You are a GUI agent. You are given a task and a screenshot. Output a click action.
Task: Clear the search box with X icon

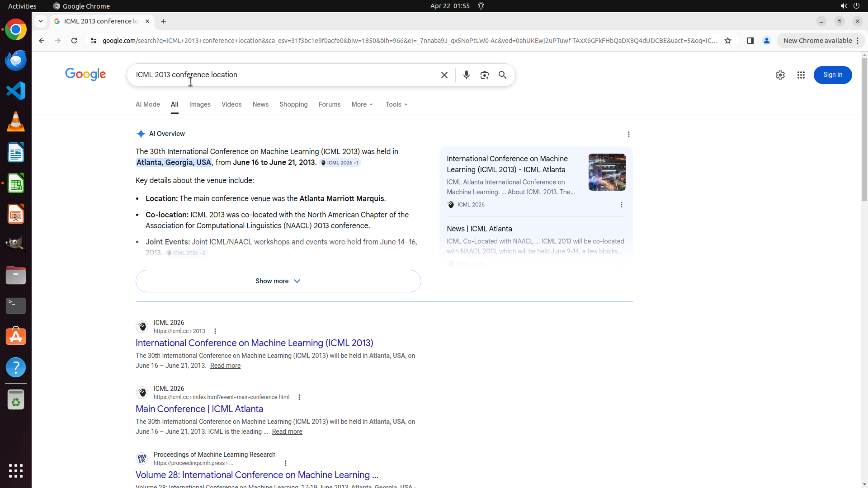pyautogui.click(x=444, y=75)
